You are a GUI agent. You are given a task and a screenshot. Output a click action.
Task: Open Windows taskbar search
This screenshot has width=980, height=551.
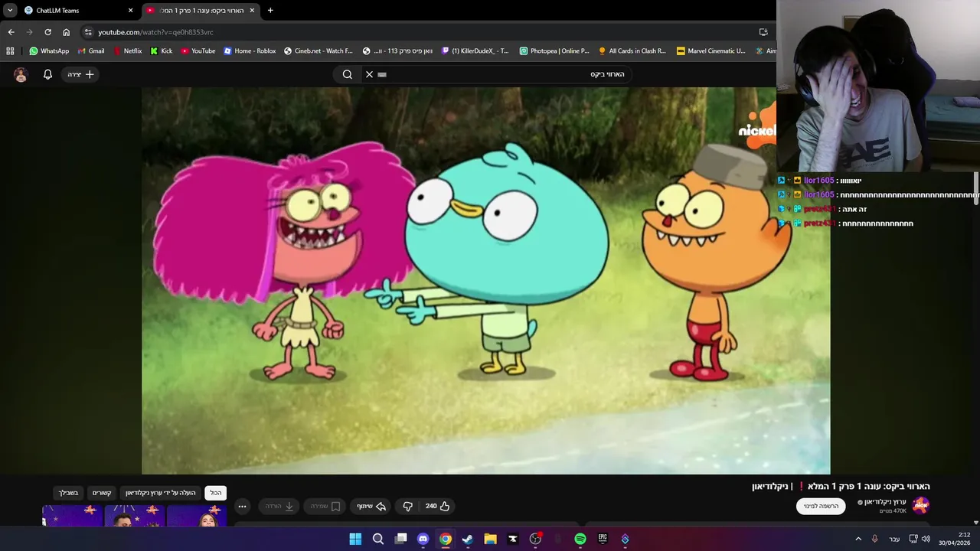tap(378, 539)
